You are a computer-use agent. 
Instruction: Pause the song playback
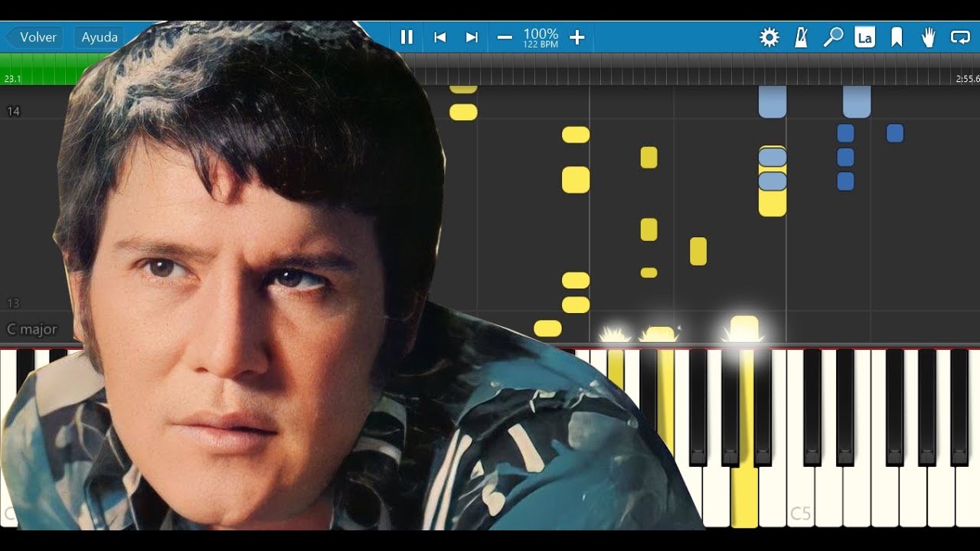click(407, 37)
